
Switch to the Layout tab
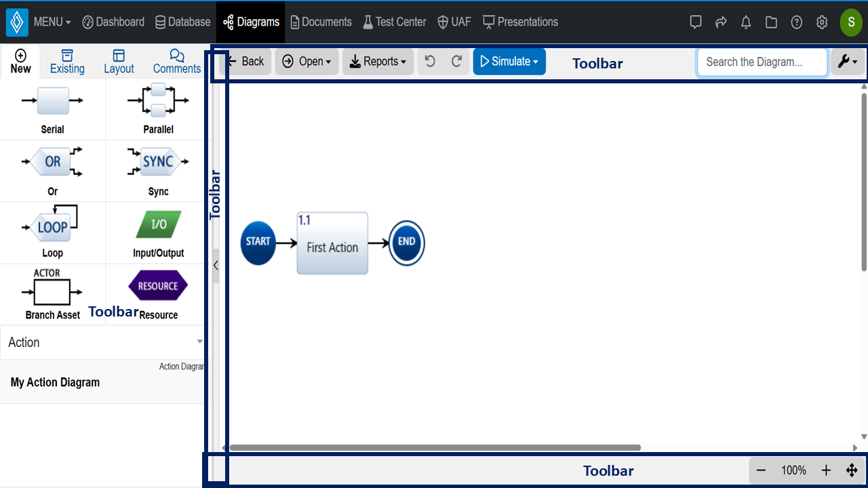pos(119,62)
